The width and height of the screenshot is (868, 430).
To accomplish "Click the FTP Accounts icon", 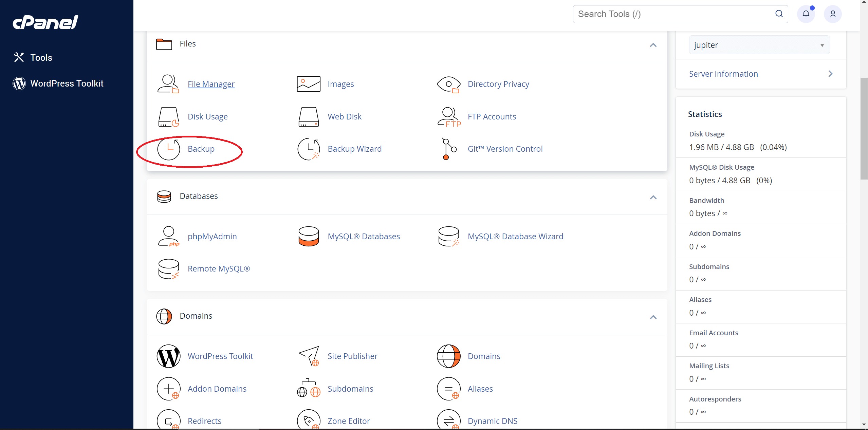I will [449, 117].
